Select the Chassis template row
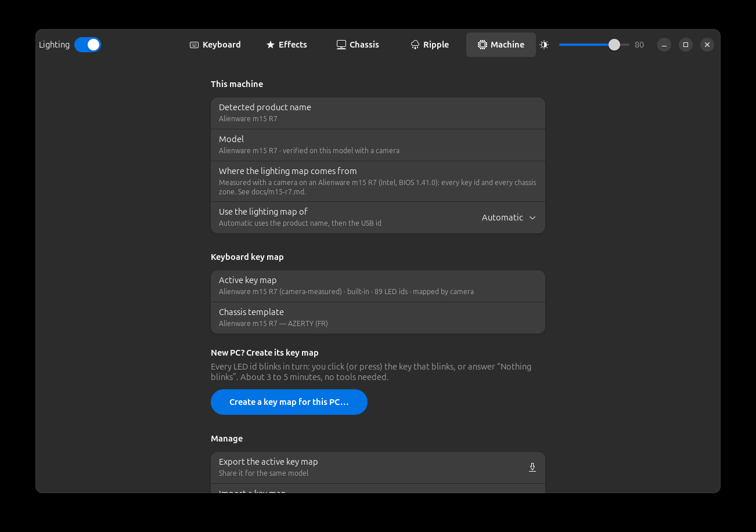Viewport: 756px width, 532px height. (378, 318)
